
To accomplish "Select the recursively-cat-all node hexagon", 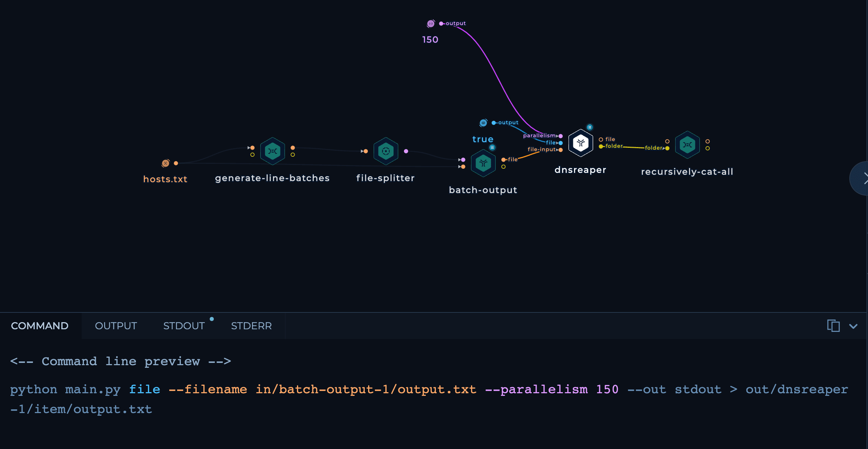I will (x=688, y=145).
